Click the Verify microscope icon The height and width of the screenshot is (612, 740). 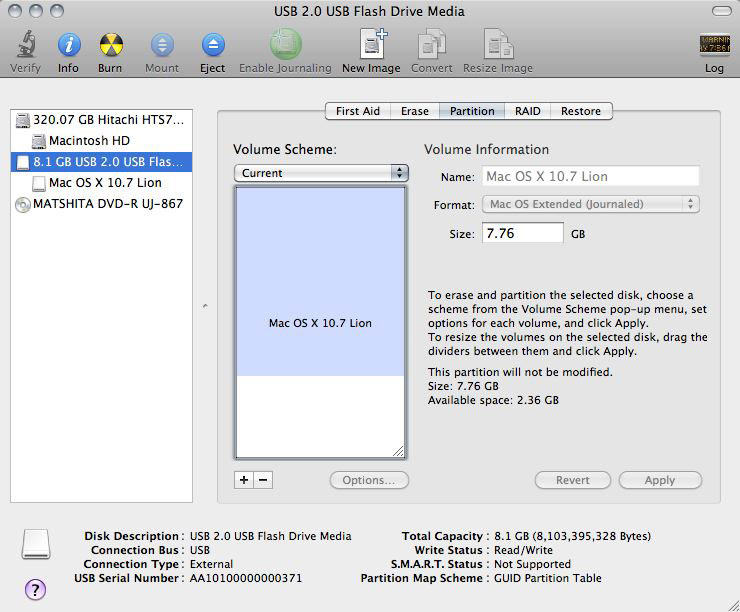26,45
